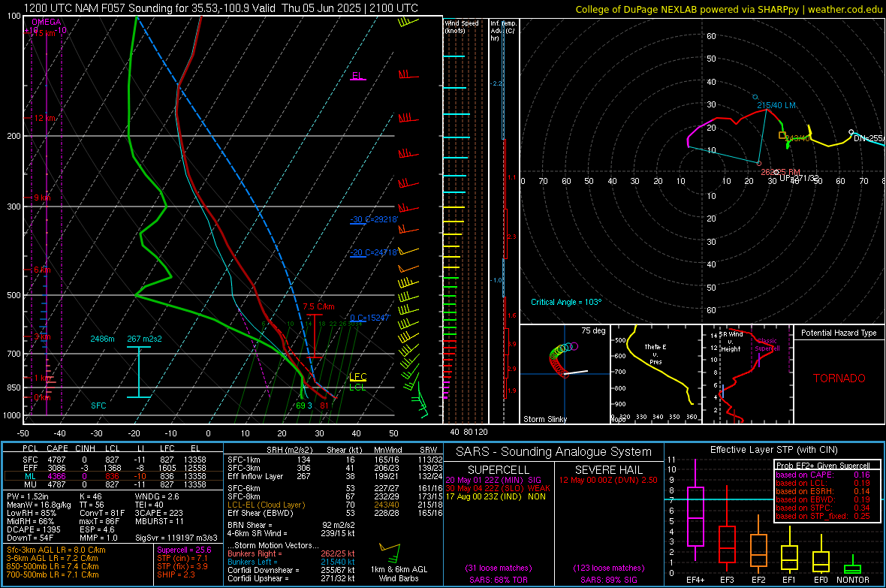Click the cyan '2486m' inflow layer label

coord(102,339)
